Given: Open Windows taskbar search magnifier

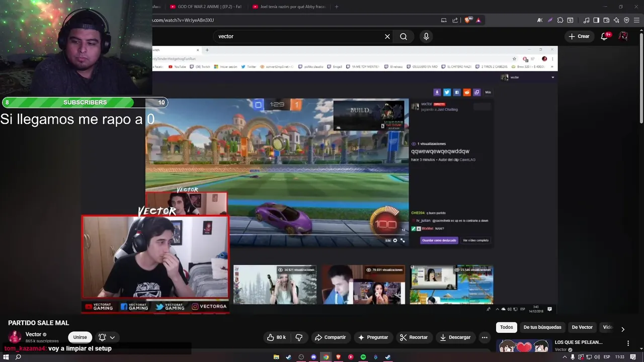Looking at the screenshot, I should point(18,357).
